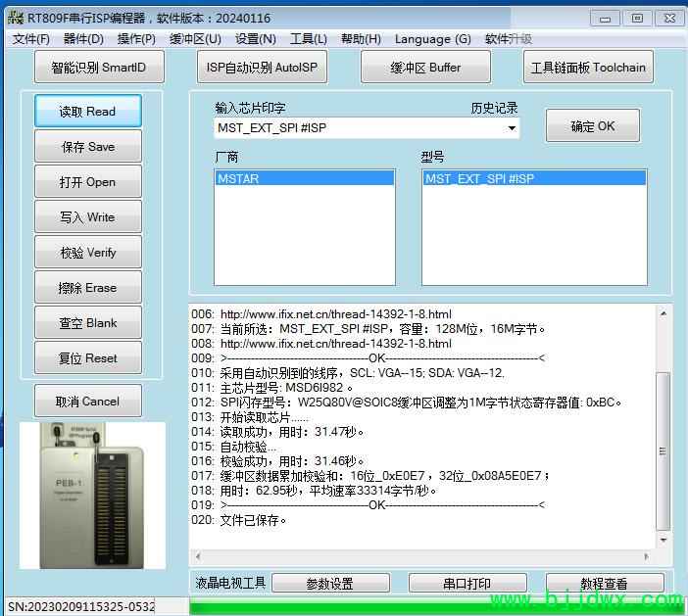Select MSTAR in the manufacturer list

tap(304, 179)
